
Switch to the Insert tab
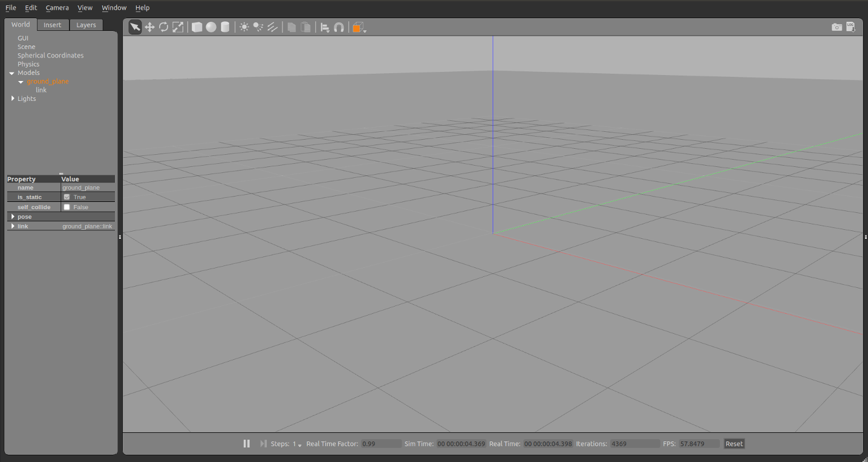click(53, 25)
